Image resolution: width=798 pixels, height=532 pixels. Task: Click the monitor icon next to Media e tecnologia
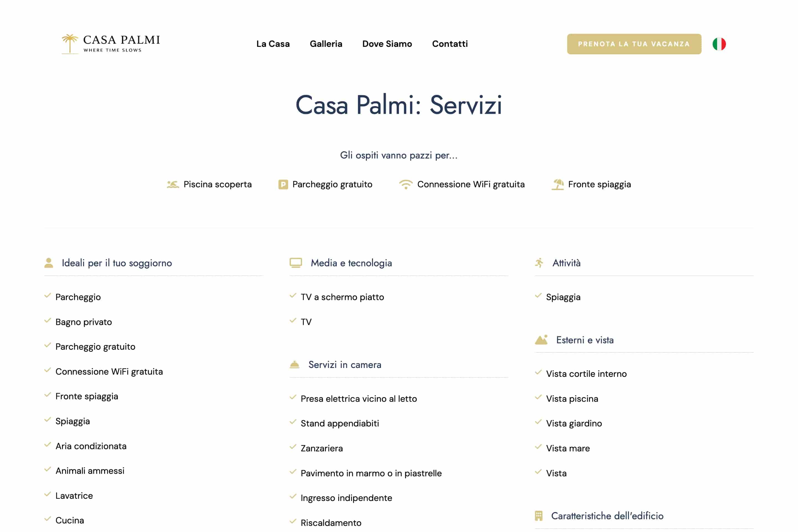[296, 263]
